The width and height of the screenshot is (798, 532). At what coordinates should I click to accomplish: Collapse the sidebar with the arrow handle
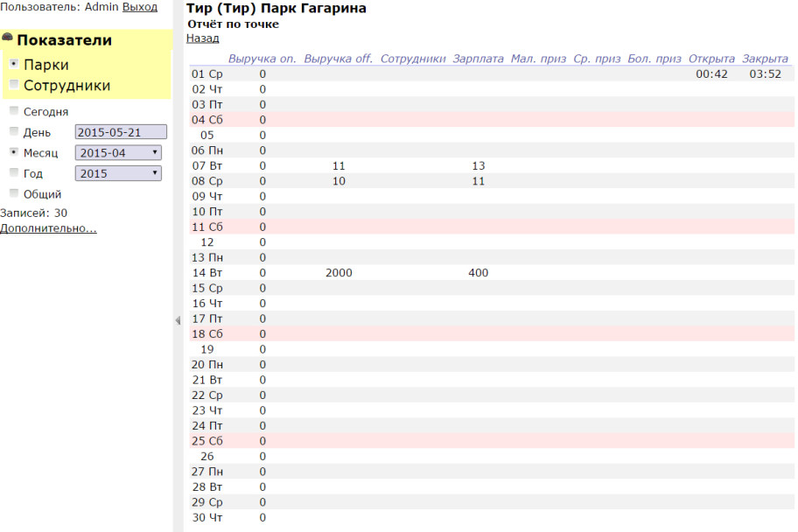coord(177,321)
